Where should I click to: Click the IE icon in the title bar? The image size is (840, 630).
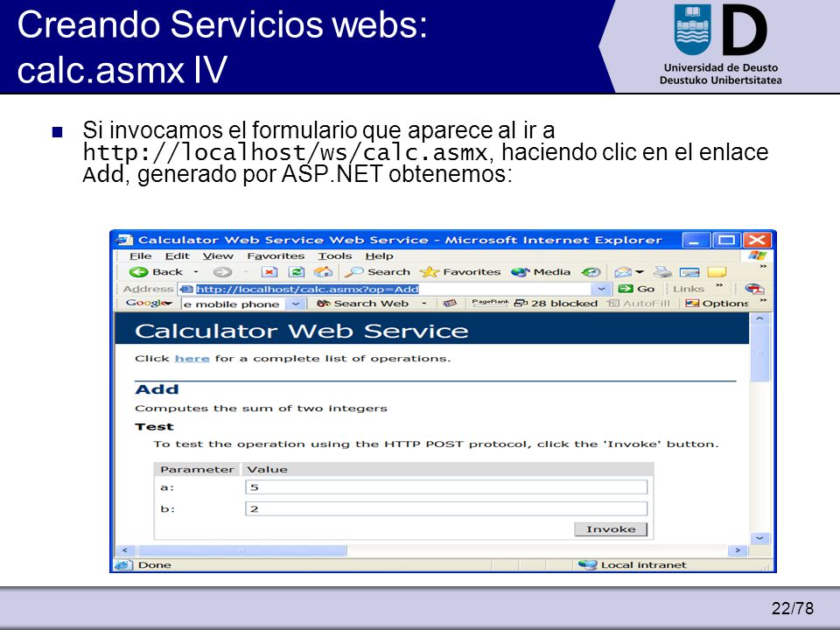click(125, 240)
